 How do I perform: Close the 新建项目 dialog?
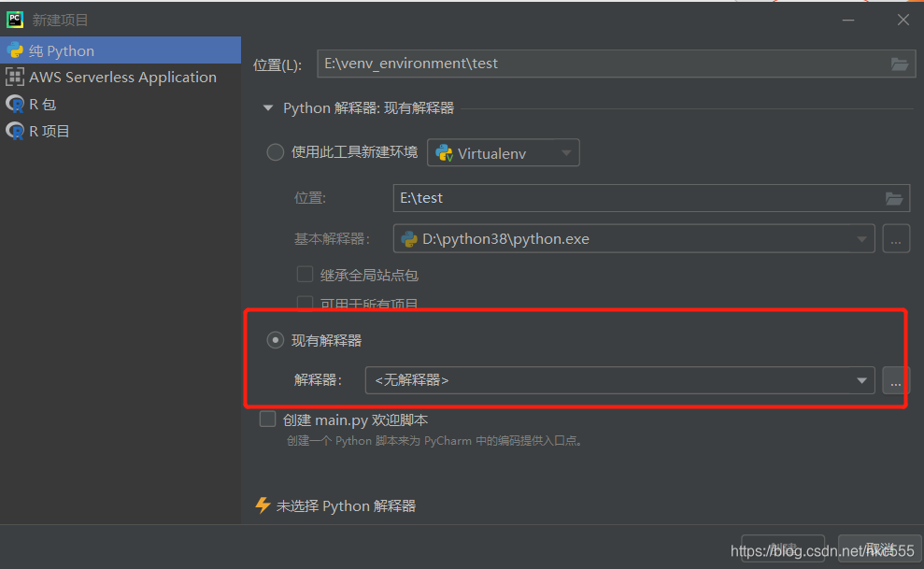pyautogui.click(x=903, y=20)
